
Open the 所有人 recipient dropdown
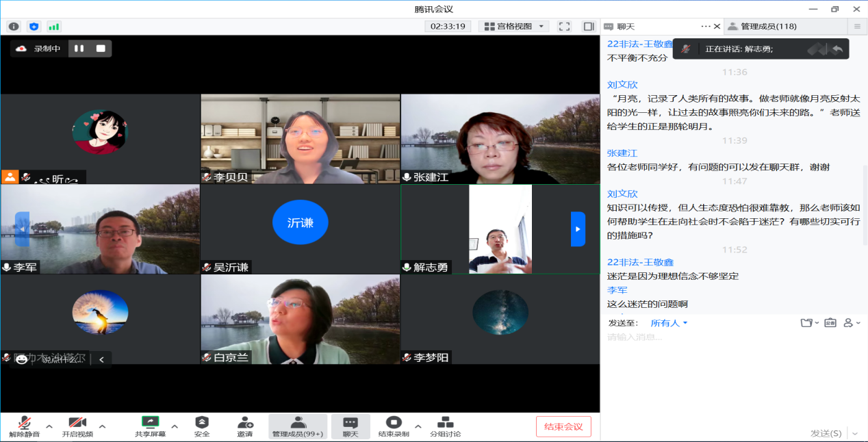coord(669,323)
